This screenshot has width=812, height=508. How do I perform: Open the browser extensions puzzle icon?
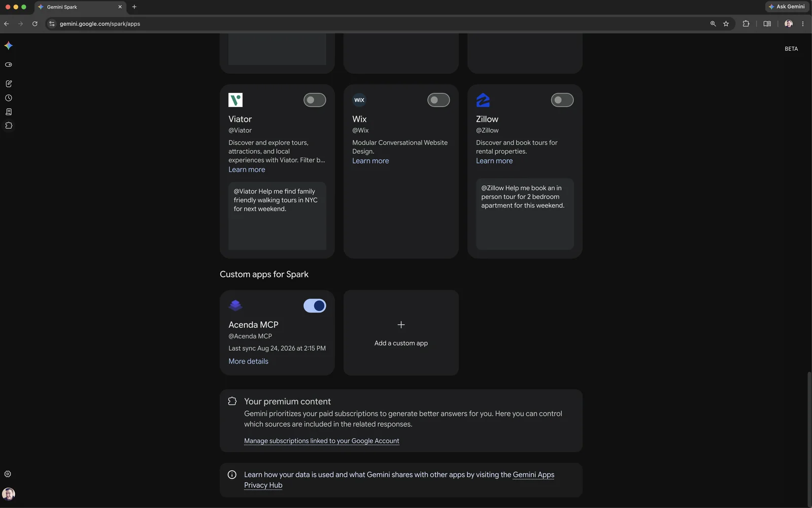[x=746, y=24]
